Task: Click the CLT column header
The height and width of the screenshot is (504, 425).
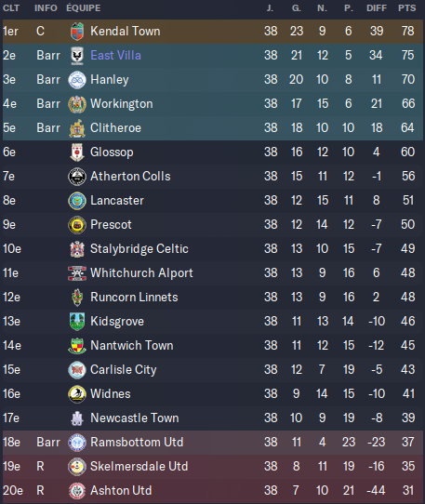Action: (x=11, y=8)
